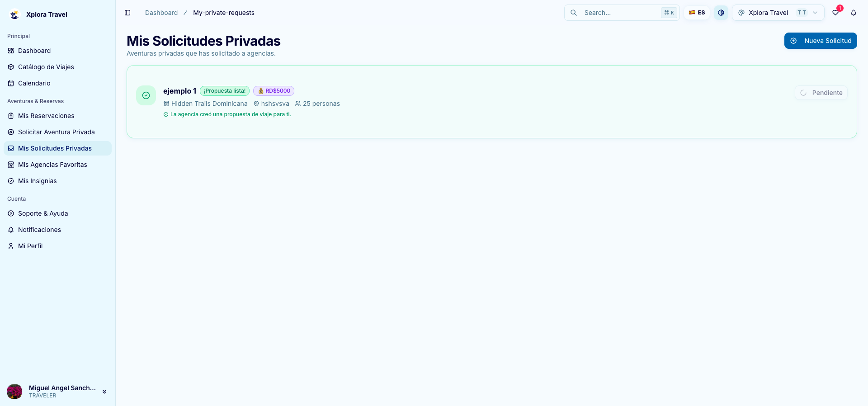Open the notifications bell icon

pos(854,13)
